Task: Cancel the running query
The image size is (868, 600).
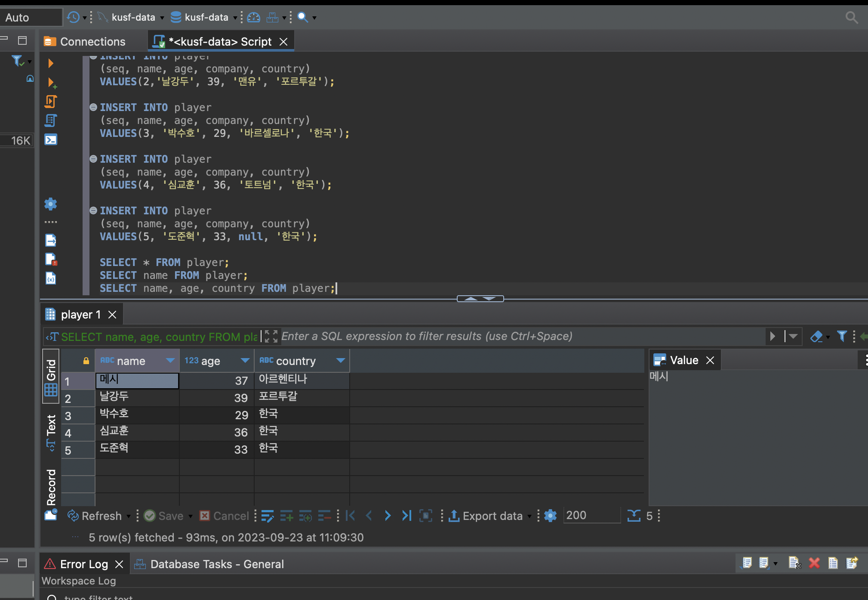Action: click(x=224, y=516)
